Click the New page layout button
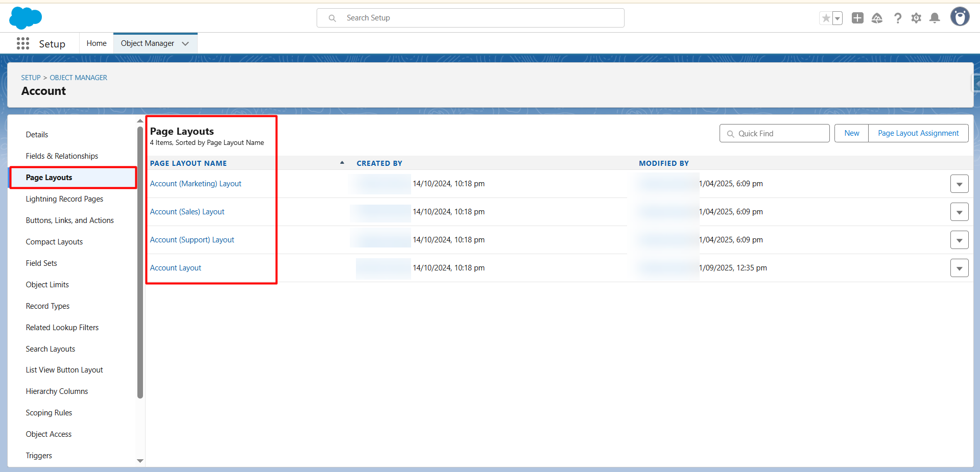 tap(851, 133)
